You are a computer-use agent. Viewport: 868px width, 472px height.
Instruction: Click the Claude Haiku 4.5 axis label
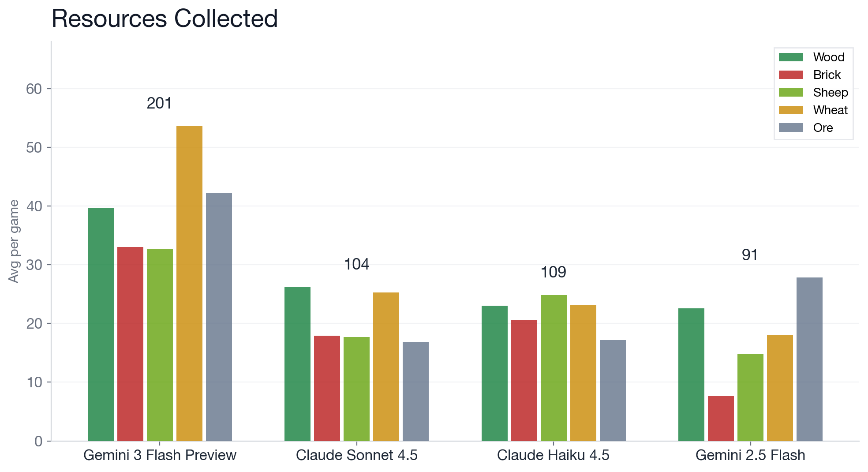coord(553,455)
